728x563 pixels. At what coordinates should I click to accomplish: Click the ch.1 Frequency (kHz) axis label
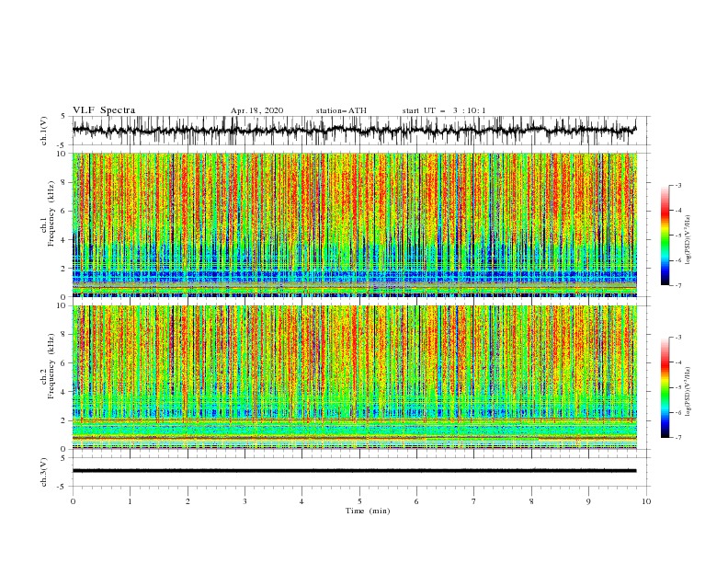coord(48,214)
